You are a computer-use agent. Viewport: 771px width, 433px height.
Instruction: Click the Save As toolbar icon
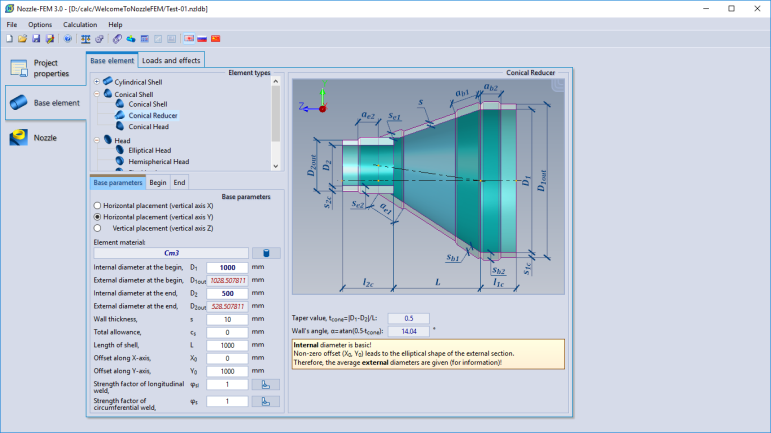(50, 39)
